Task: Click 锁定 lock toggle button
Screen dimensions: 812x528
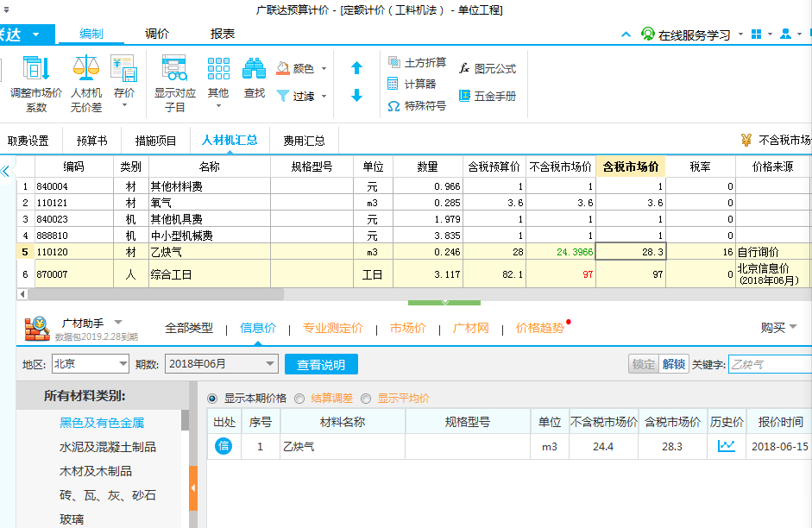Action: tap(643, 364)
